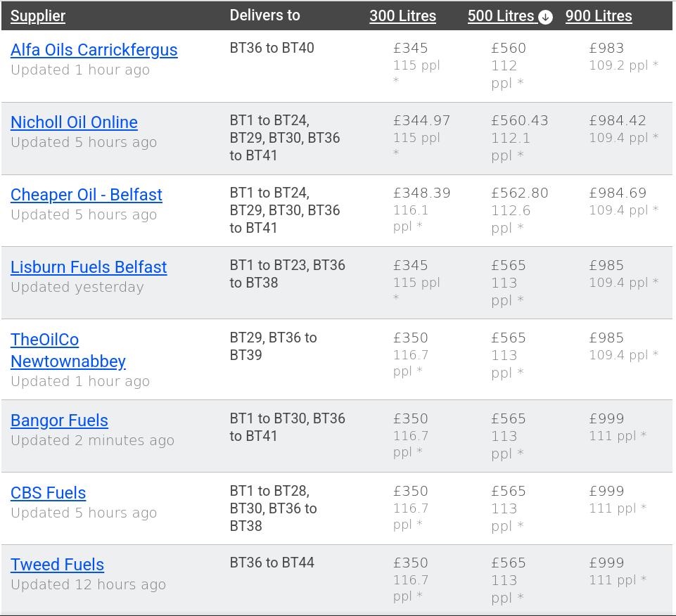Viewport: 676px width, 616px height.
Task: Visit Cheaper Oil - Belfast supplier page
Action: (86, 195)
